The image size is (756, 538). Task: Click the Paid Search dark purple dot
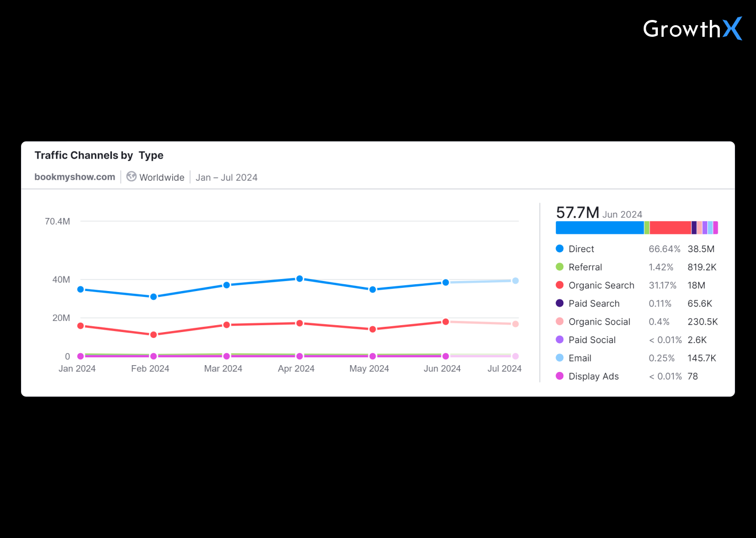(x=560, y=303)
